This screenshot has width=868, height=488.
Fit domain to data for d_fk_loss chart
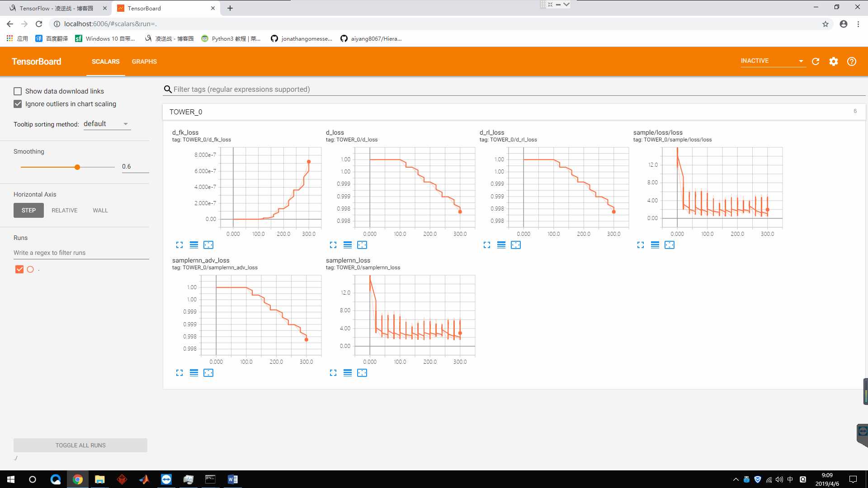pyautogui.click(x=208, y=245)
